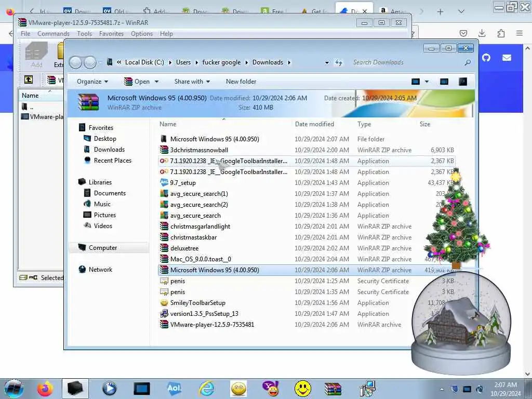
Task: Click WinRAR up one level icon
Action: (x=29, y=79)
